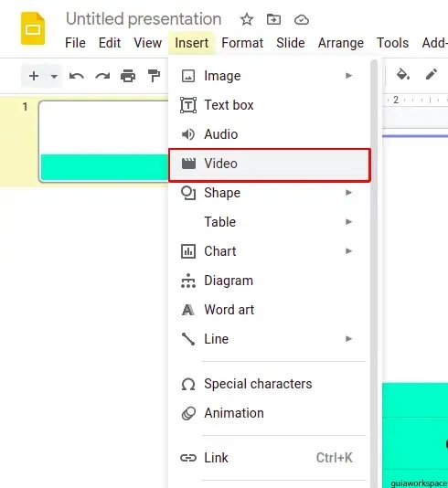Open the Arrange menu
Screen dimensions: 448x488
pyautogui.click(x=341, y=43)
